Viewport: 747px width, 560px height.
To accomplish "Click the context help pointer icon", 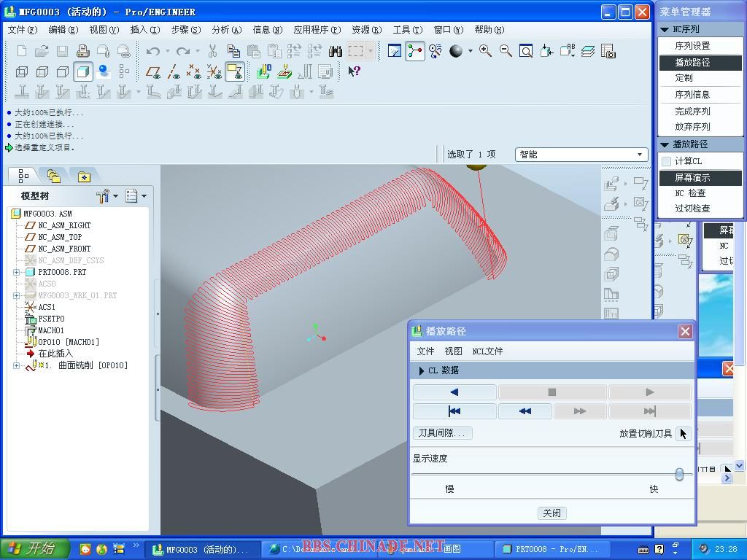I will (x=354, y=71).
